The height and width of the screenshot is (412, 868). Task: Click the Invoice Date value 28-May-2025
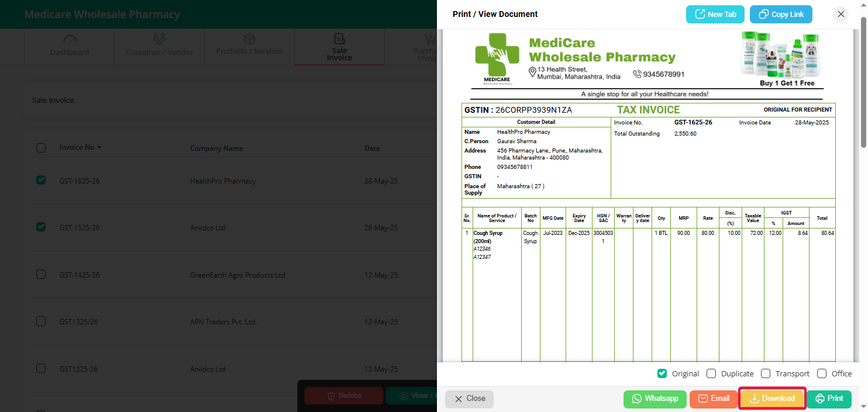click(x=812, y=123)
